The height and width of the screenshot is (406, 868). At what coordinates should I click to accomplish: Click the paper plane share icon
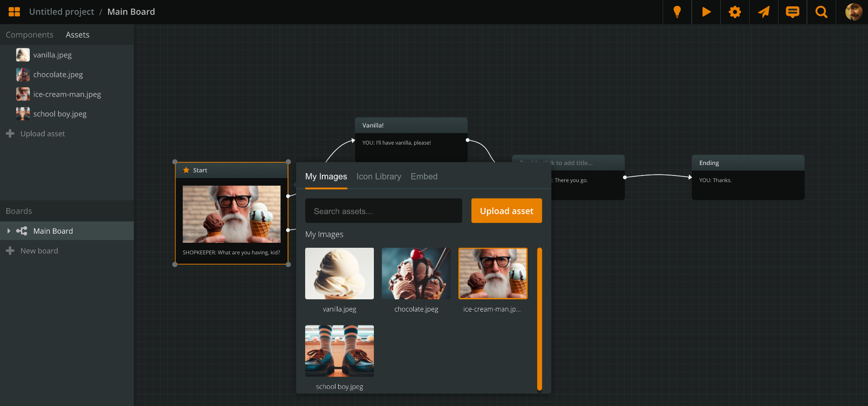(x=764, y=12)
